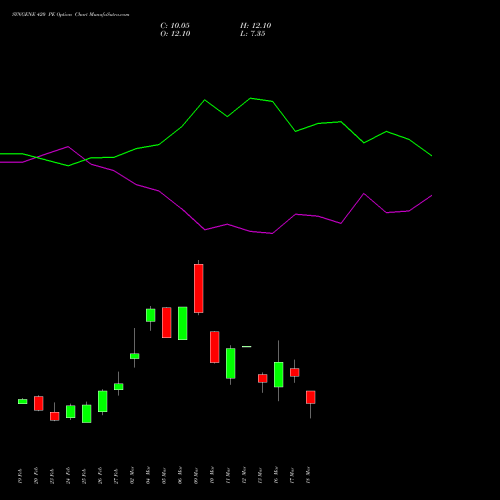
Task: Select the green candle on 04 Mar
Action: tap(151, 315)
